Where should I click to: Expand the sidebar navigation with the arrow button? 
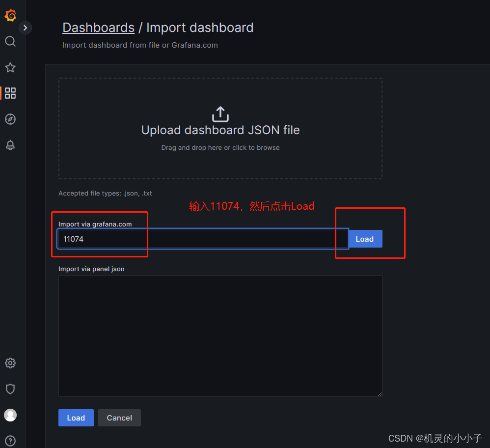pos(26,28)
